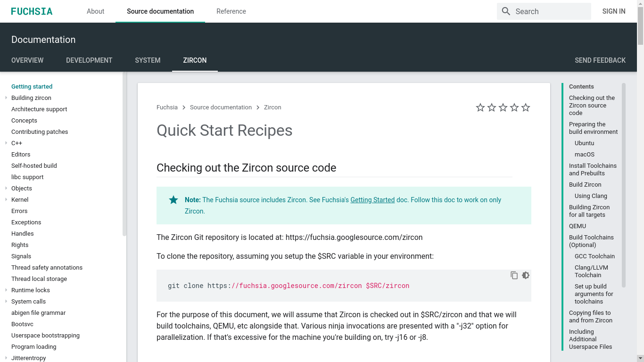The image size is (644, 362).
Task: Expand the Building zircon tree item
Action: [x=6, y=98]
